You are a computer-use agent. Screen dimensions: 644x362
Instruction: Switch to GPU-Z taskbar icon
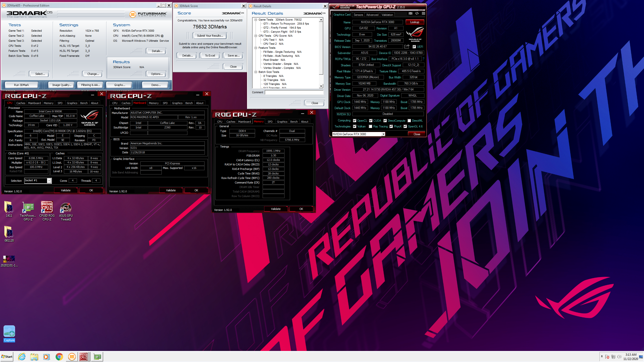coord(97,356)
